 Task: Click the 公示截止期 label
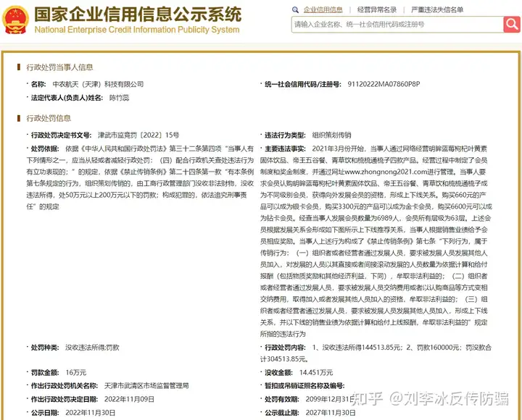[282, 413]
